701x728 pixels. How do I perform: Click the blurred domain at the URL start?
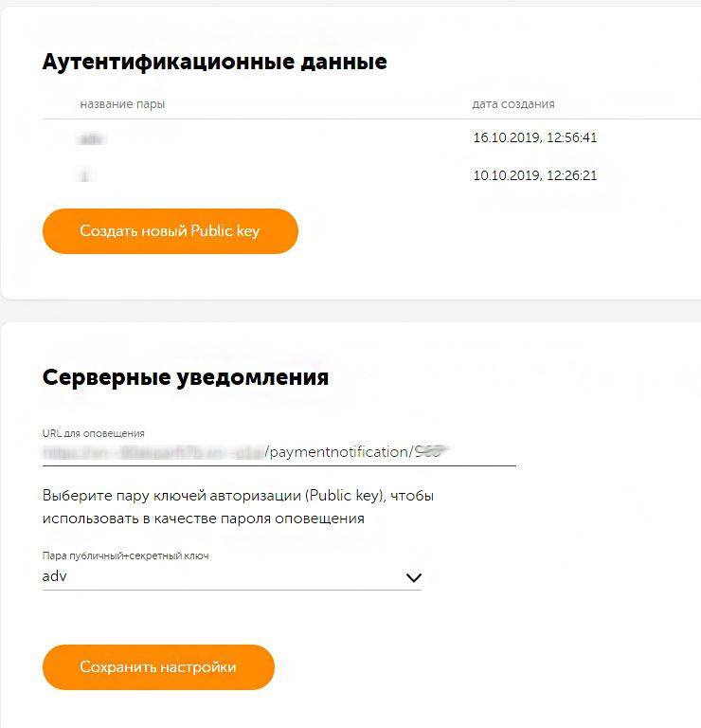tap(152, 452)
